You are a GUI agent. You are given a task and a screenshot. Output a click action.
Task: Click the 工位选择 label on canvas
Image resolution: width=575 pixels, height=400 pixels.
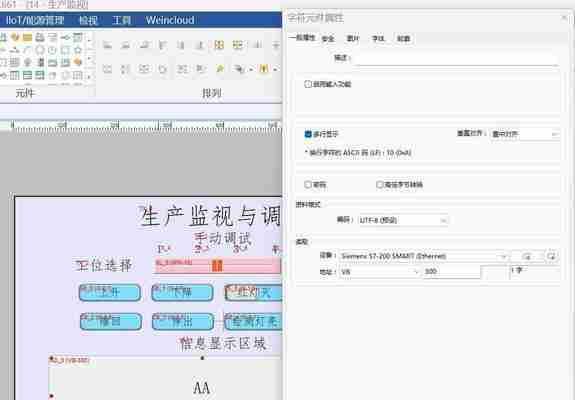pyautogui.click(x=103, y=265)
